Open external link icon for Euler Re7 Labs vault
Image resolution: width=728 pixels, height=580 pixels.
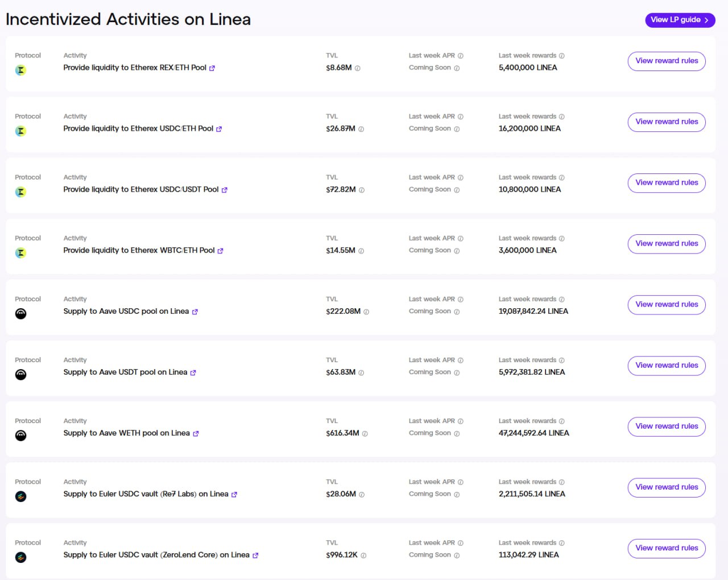coord(234,495)
